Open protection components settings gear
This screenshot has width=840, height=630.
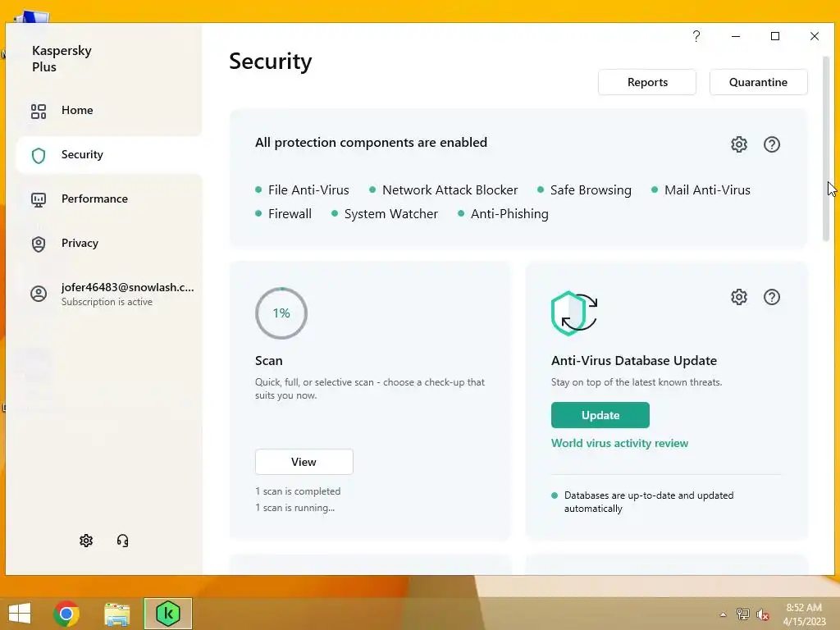(739, 144)
